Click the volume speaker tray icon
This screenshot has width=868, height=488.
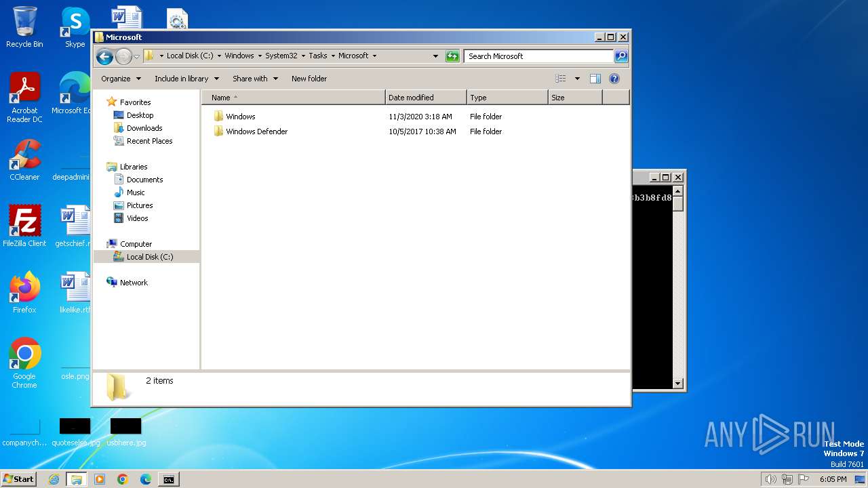[770, 479]
